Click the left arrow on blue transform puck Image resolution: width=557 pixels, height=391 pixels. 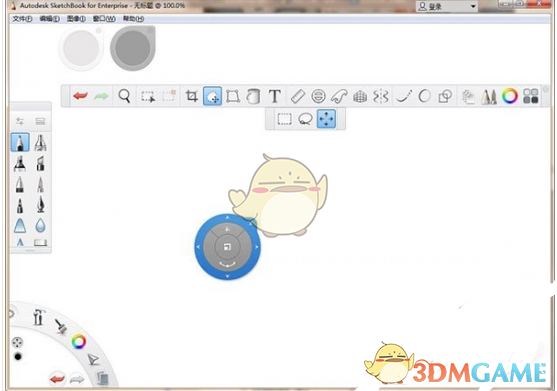click(x=198, y=246)
